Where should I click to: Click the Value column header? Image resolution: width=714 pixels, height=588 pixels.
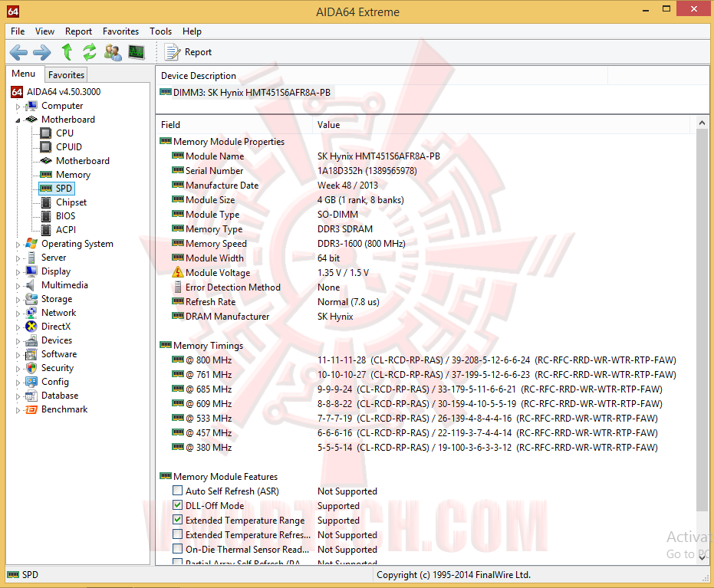tap(501, 125)
